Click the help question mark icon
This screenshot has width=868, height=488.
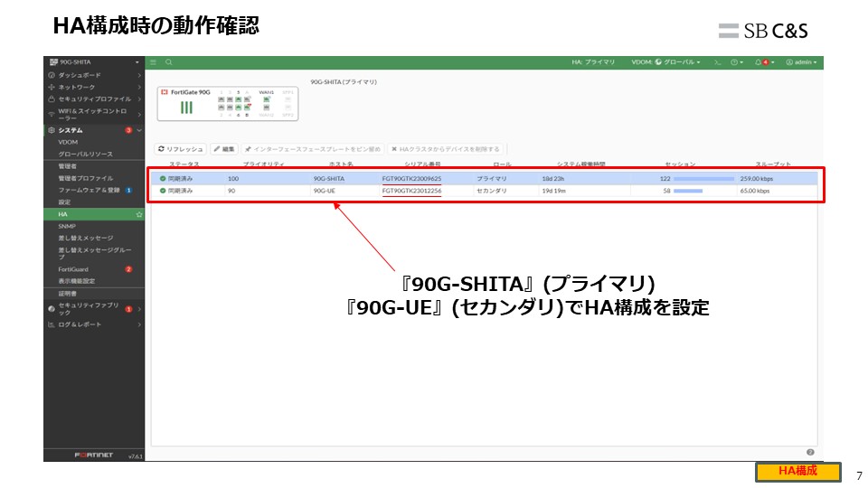pyautogui.click(x=735, y=62)
